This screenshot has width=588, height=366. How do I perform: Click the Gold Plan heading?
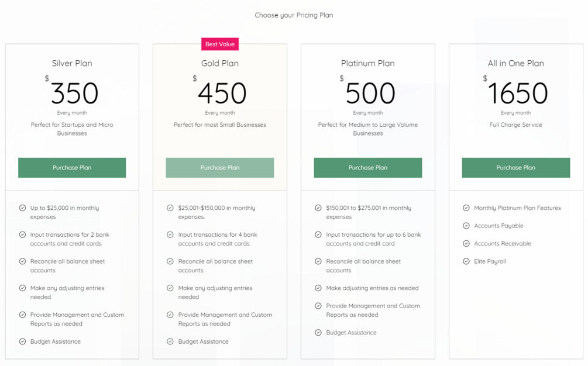pos(220,63)
